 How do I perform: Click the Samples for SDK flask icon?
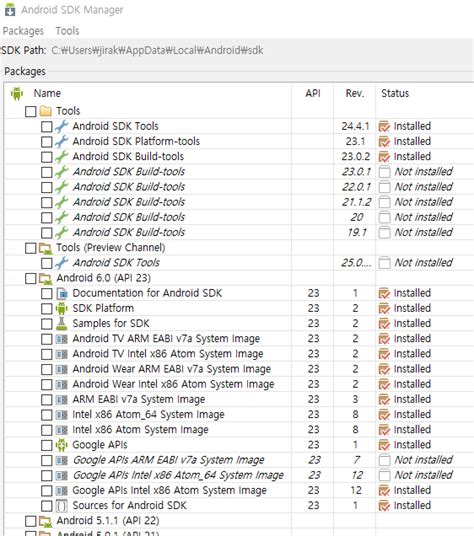[62, 323]
